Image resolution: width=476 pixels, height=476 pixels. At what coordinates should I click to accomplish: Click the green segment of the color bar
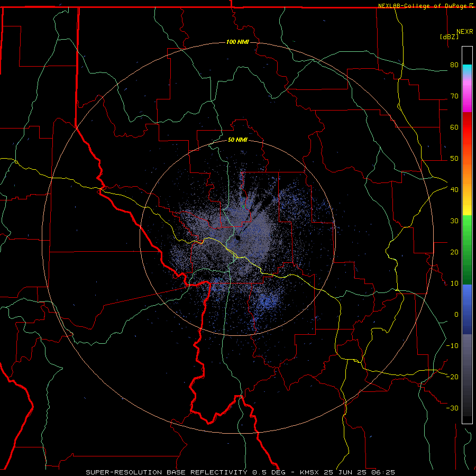click(x=467, y=250)
